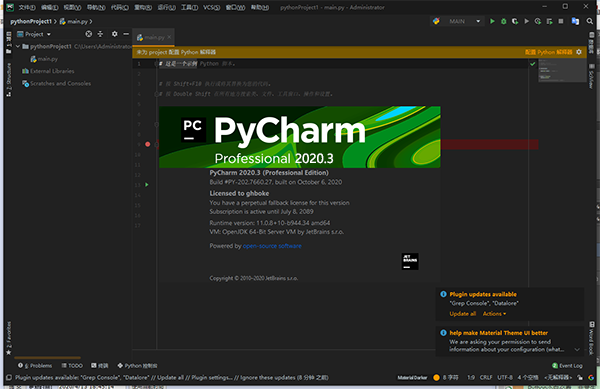Viewport: 600px width, 389px height.
Task: Click the green run arrow in editor gutter
Action: [147, 185]
